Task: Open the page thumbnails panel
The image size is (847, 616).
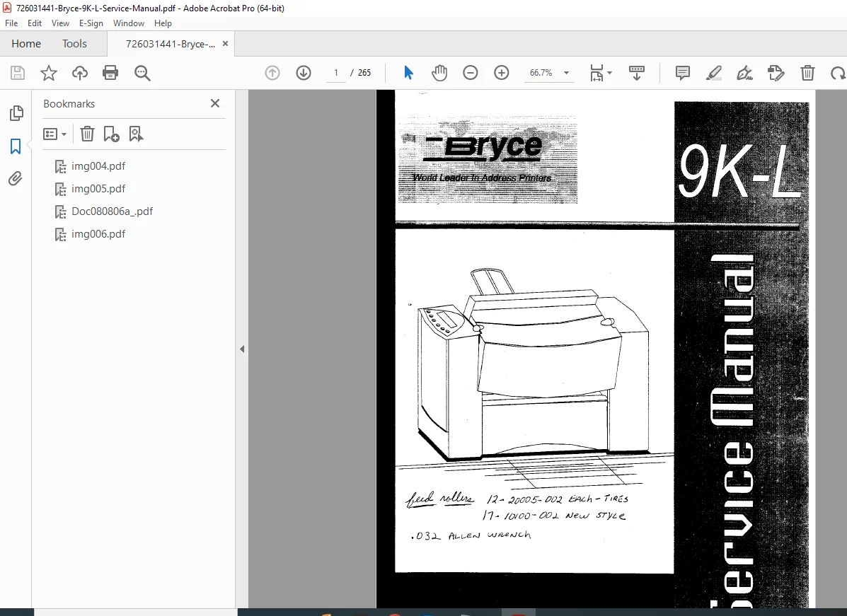Action: click(x=16, y=113)
